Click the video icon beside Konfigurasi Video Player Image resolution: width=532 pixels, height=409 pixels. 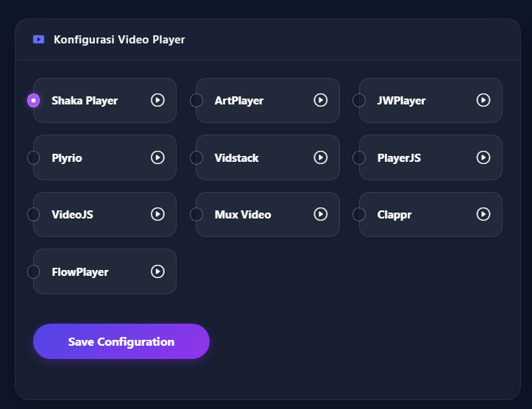(39, 40)
